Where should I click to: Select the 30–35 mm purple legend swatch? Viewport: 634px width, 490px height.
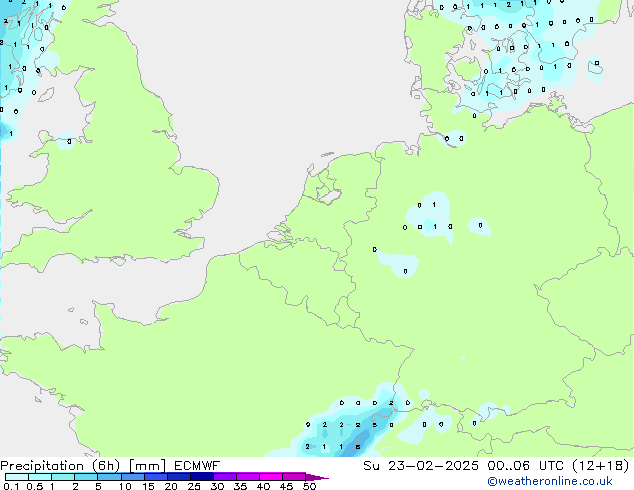pos(224,477)
